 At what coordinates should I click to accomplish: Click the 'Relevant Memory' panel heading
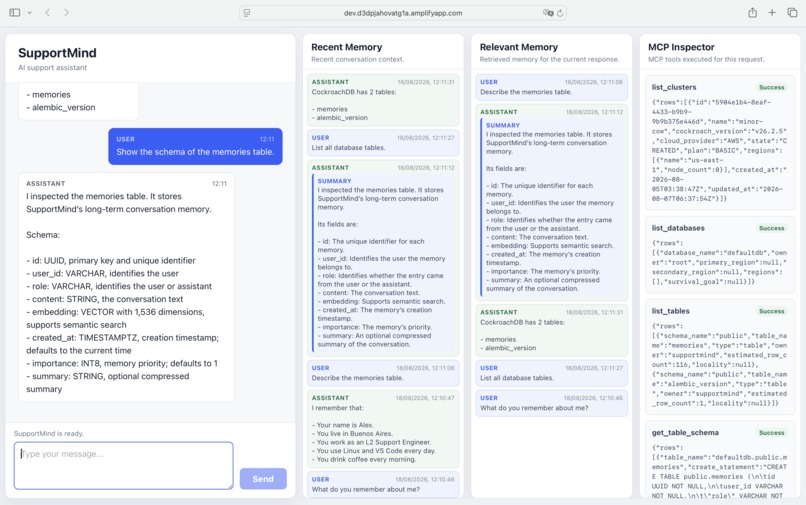(519, 47)
